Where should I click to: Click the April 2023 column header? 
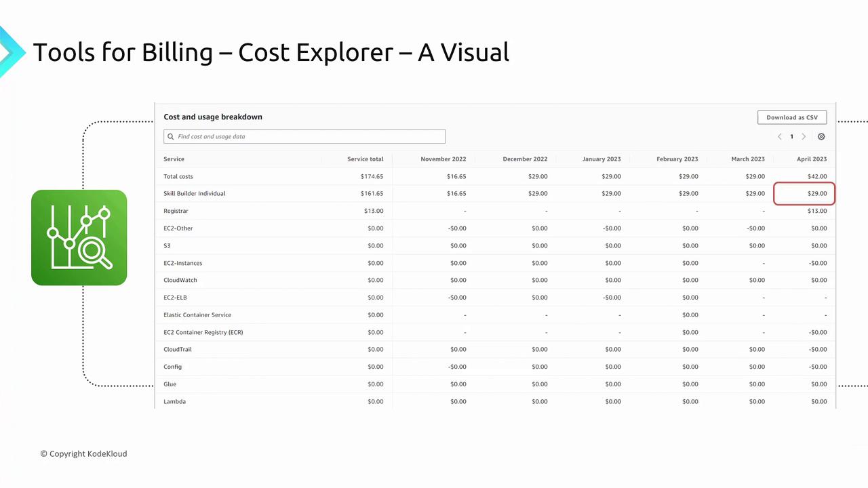point(812,159)
